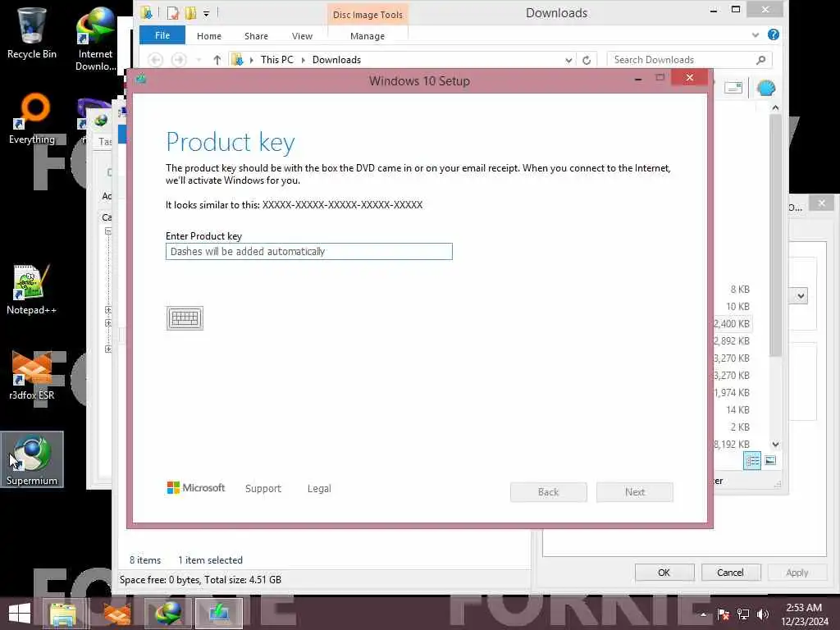Select the r3dfox ESR desktop shortcut
840x630 pixels.
pos(32,375)
